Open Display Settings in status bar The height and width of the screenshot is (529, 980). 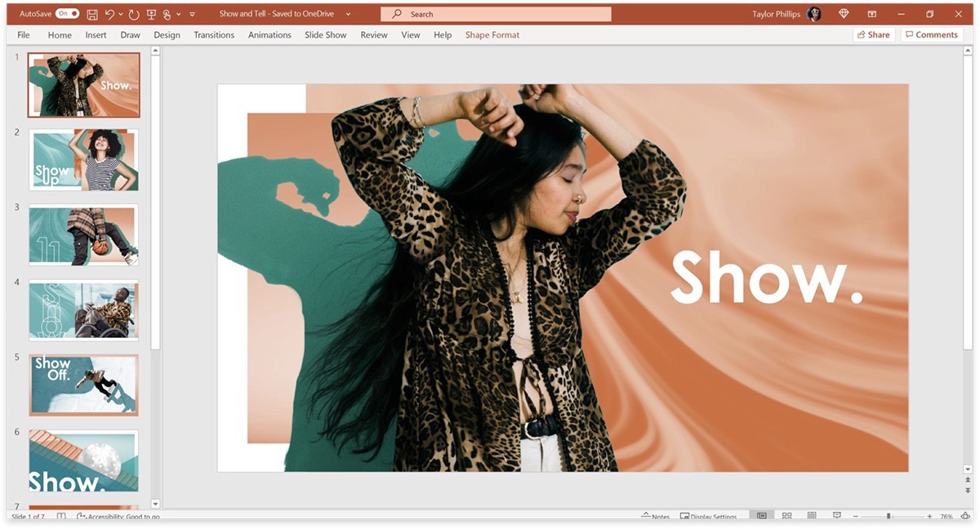click(x=708, y=517)
